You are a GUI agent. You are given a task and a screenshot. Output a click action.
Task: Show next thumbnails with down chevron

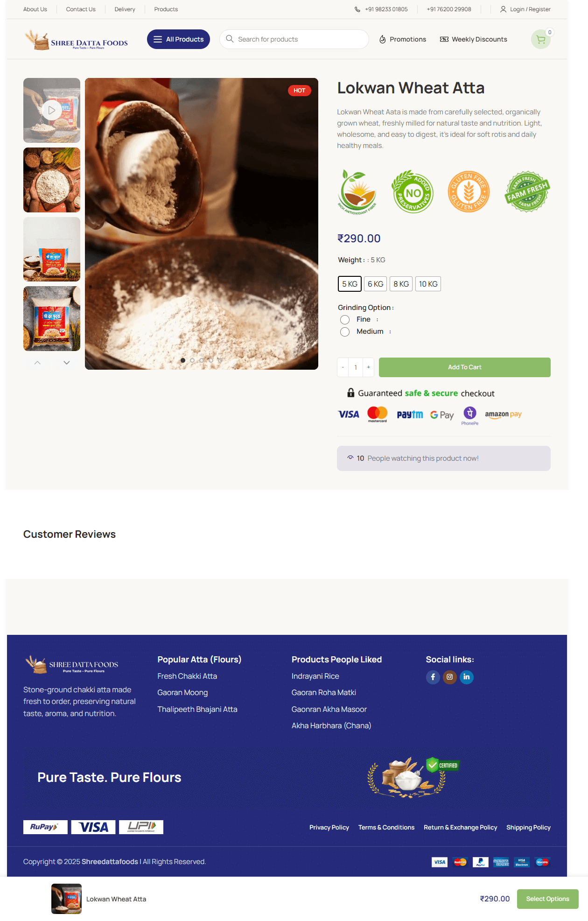click(x=67, y=363)
